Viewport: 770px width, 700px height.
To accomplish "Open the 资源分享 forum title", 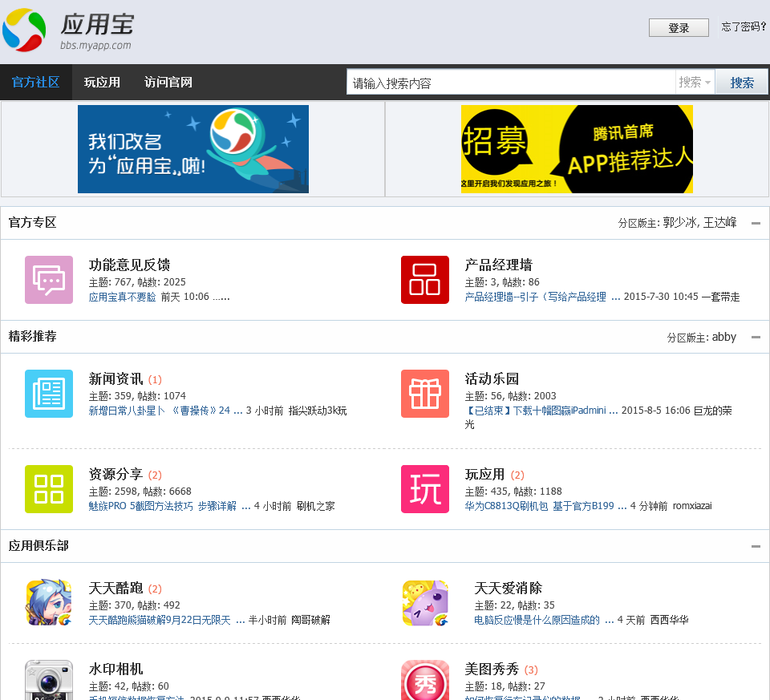I will (x=115, y=474).
